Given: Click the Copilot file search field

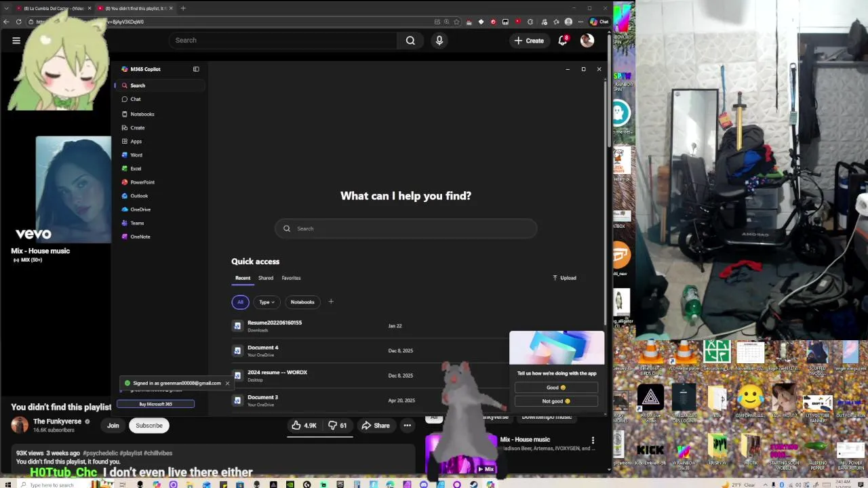Looking at the screenshot, I should point(406,228).
